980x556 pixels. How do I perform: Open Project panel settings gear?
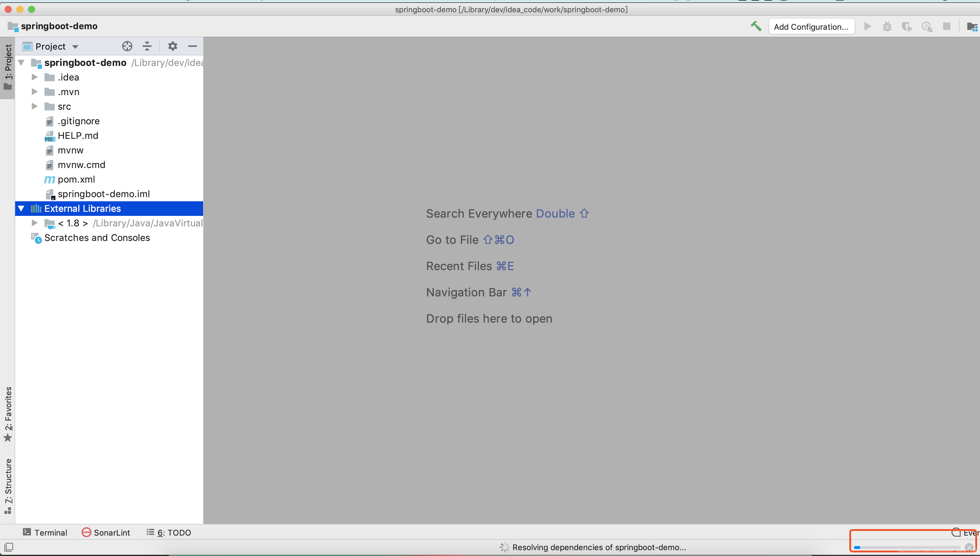point(173,46)
